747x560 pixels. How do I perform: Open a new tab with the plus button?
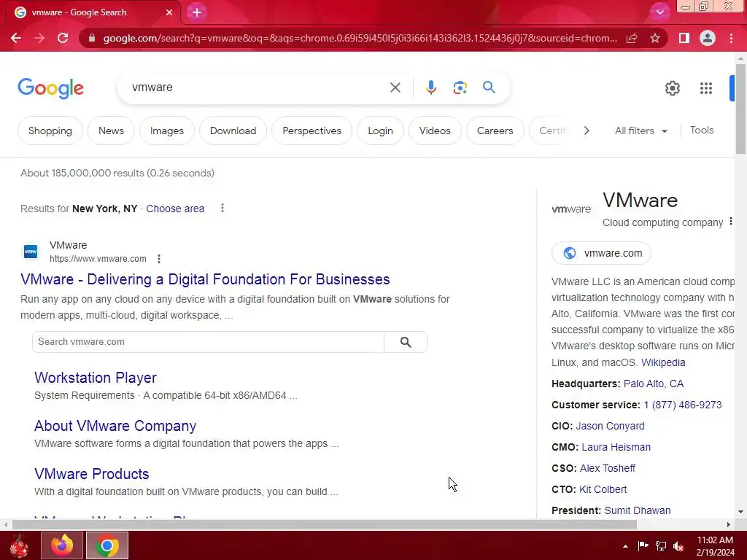pos(197,12)
